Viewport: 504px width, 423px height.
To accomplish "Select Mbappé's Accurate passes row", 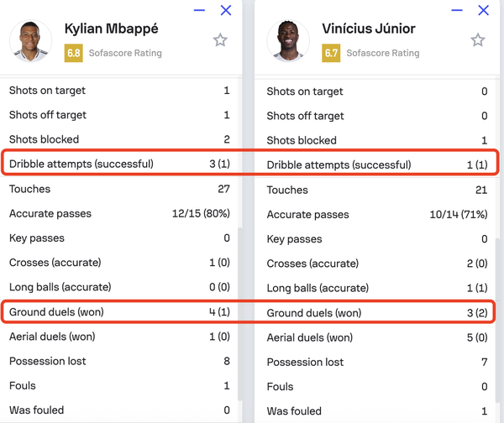I will point(119,213).
